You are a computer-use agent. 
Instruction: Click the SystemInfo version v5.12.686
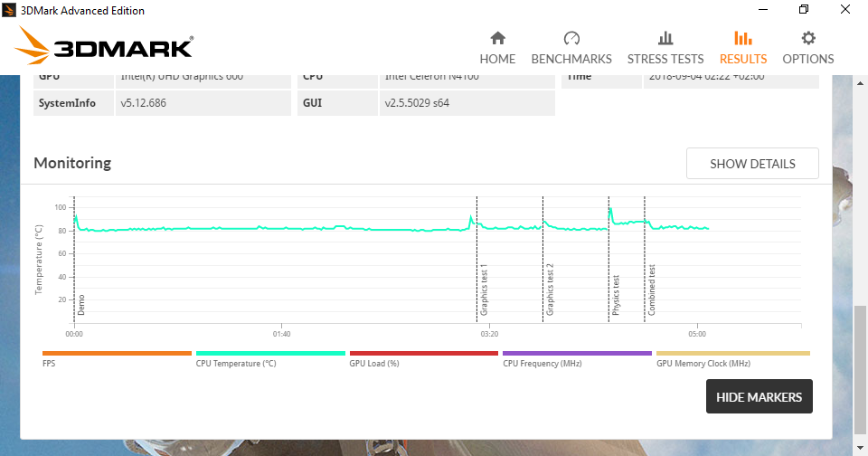pyautogui.click(x=144, y=103)
